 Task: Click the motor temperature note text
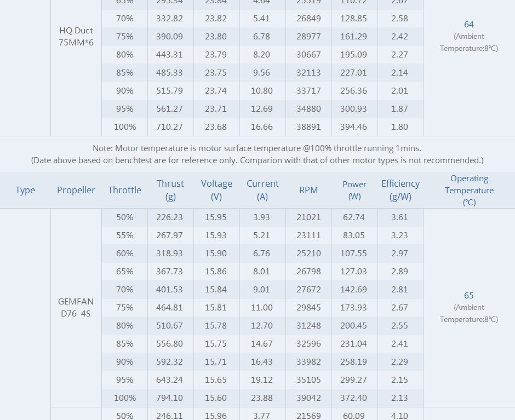[257, 148]
